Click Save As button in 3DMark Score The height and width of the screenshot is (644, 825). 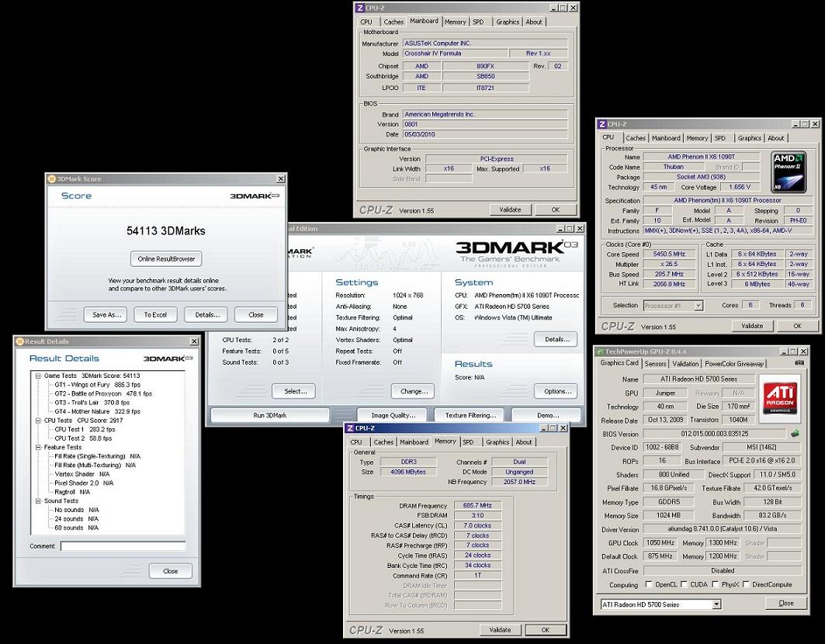click(106, 315)
